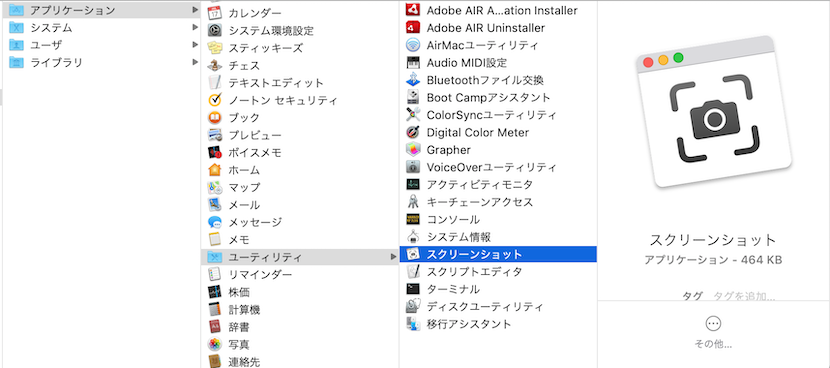Expand the システム folder arrow

(x=195, y=28)
